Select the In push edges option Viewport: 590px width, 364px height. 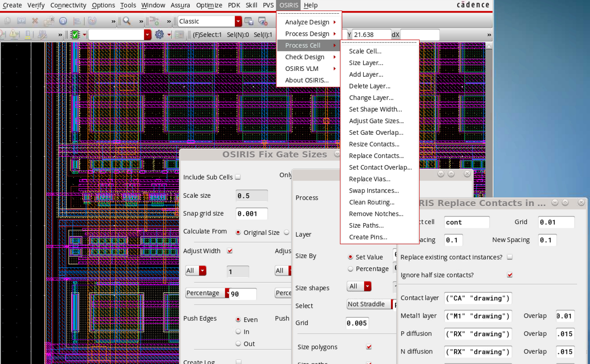(238, 331)
